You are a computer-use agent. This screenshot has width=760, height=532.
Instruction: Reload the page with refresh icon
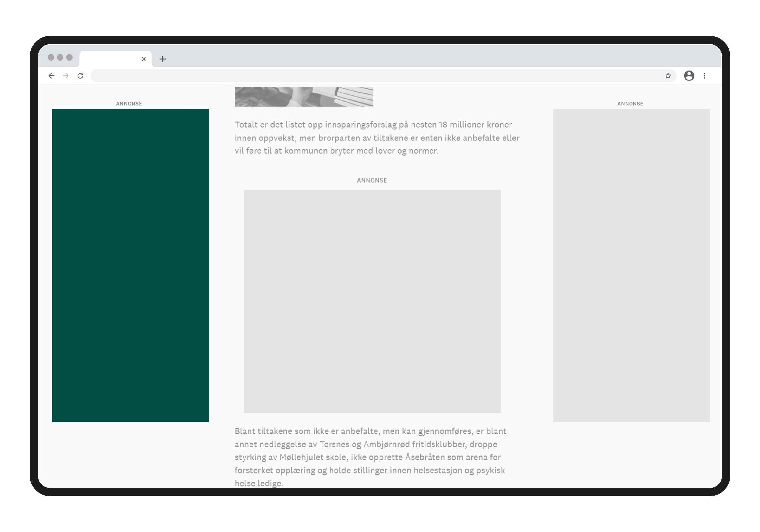[81, 76]
